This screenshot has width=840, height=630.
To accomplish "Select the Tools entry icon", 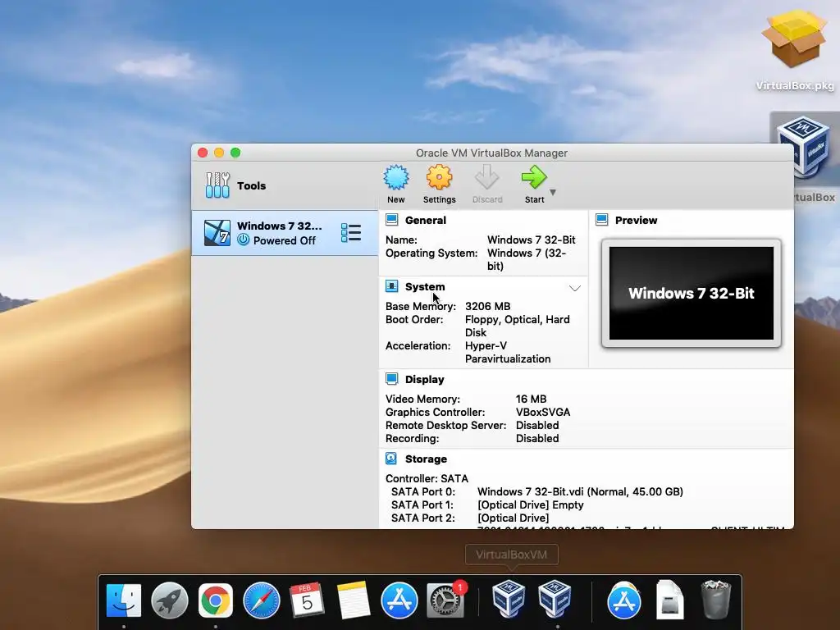I will tap(217, 185).
